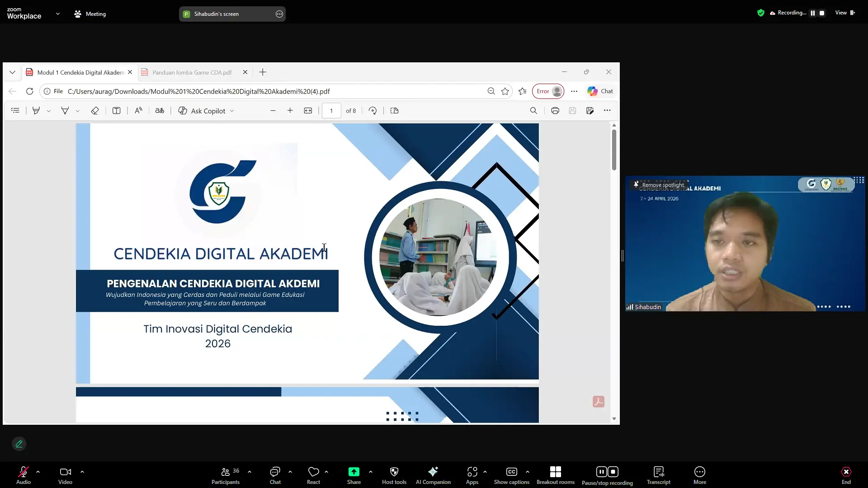This screenshot has width=868, height=488.
Task: Zoom in the PDF with plus
Action: (x=290, y=111)
